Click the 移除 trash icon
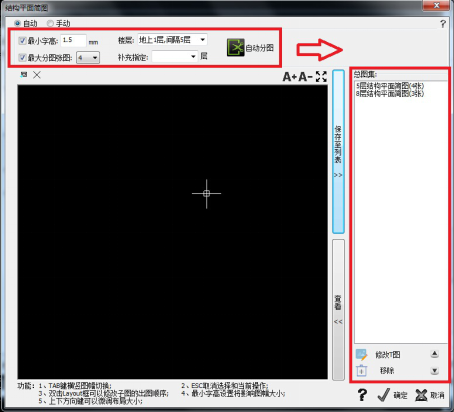The height and width of the screenshot is (412, 454). coord(361,371)
